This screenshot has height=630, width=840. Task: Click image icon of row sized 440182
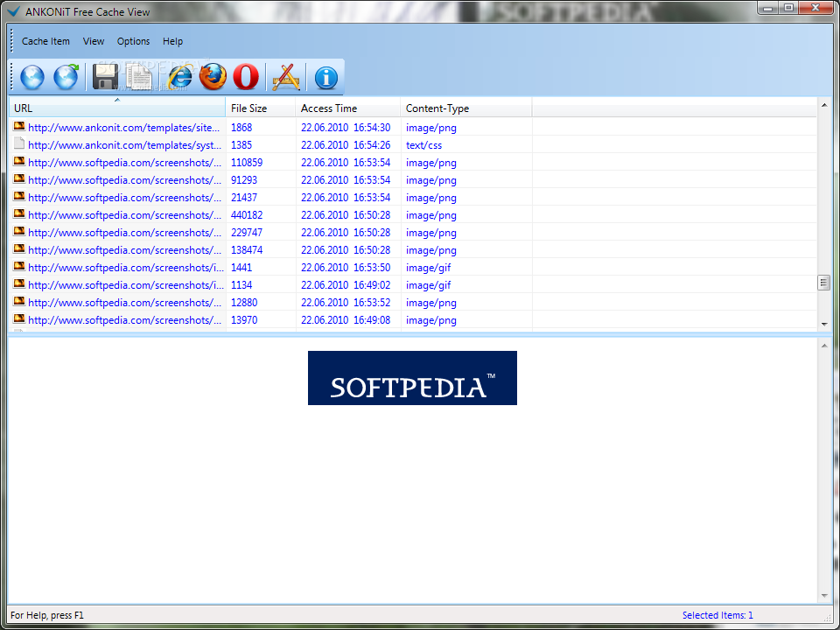19,213
